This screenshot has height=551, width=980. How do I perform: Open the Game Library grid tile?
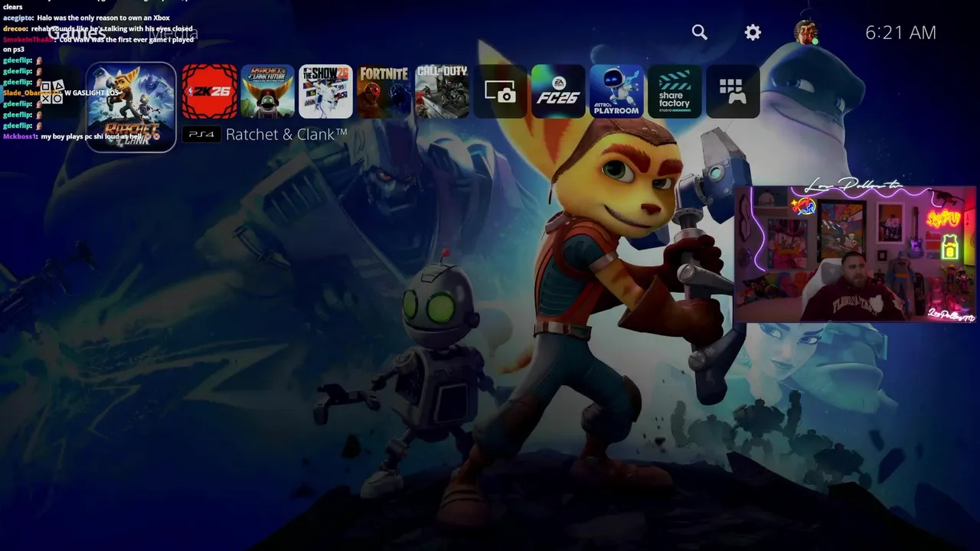coord(733,91)
